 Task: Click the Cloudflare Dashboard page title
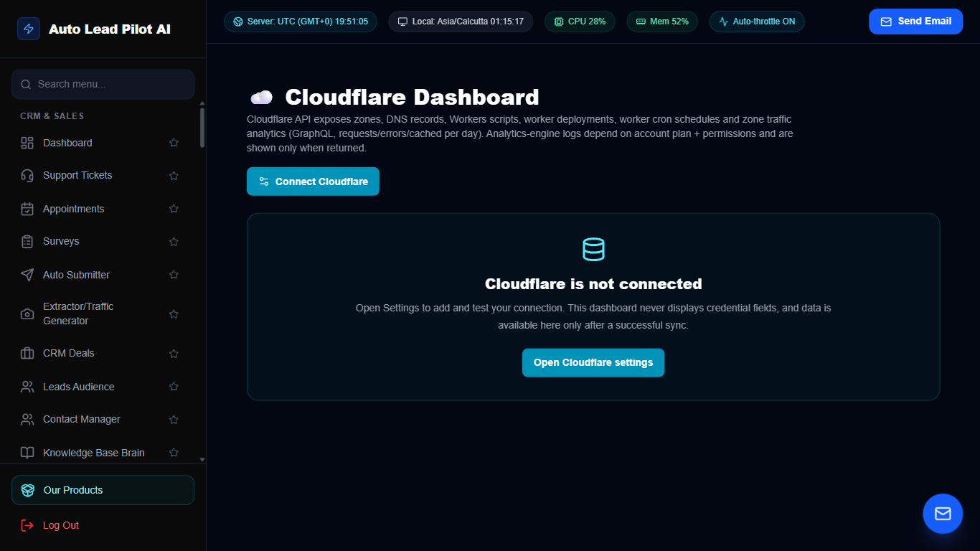tap(412, 97)
